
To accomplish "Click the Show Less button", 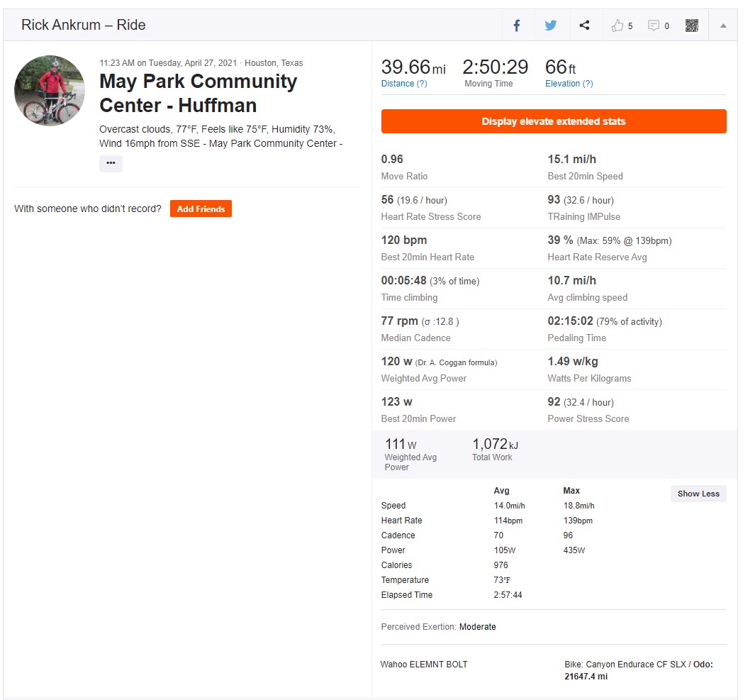I will pos(698,494).
